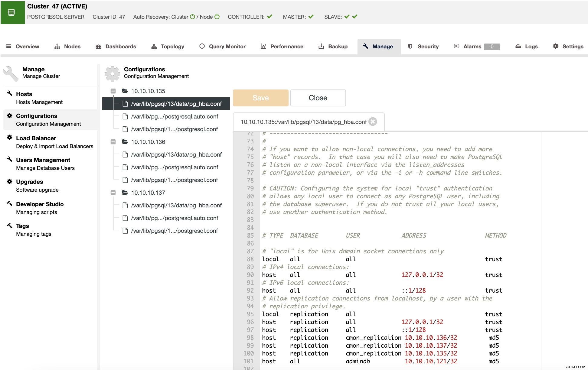Click the Upgrades gear icon
Viewport: 588px width, 370px height.
[10, 181]
